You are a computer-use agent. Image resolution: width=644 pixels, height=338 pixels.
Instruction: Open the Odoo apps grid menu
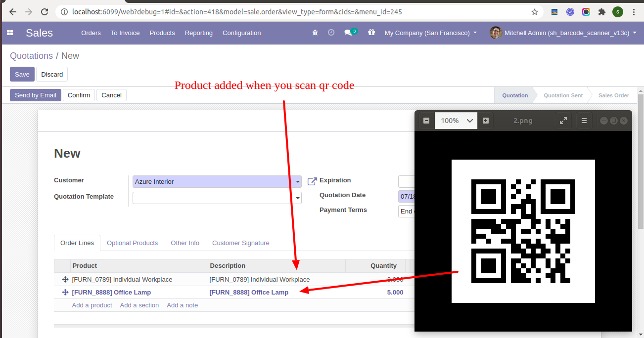click(10, 33)
